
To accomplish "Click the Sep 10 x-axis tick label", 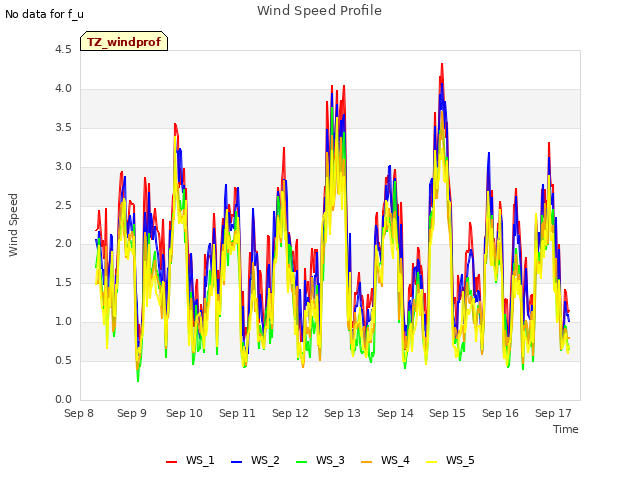I will [x=184, y=413].
